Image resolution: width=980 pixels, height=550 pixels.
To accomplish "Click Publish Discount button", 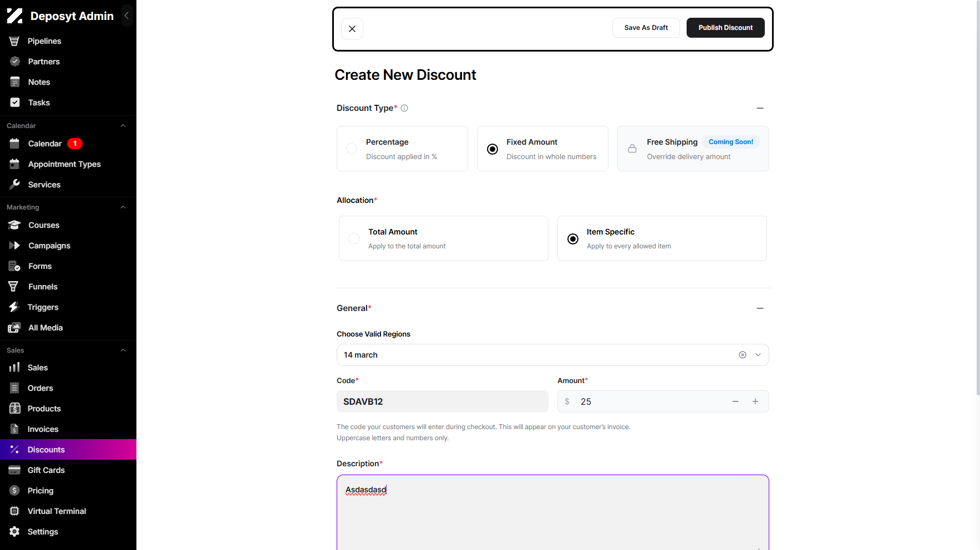I will (725, 28).
